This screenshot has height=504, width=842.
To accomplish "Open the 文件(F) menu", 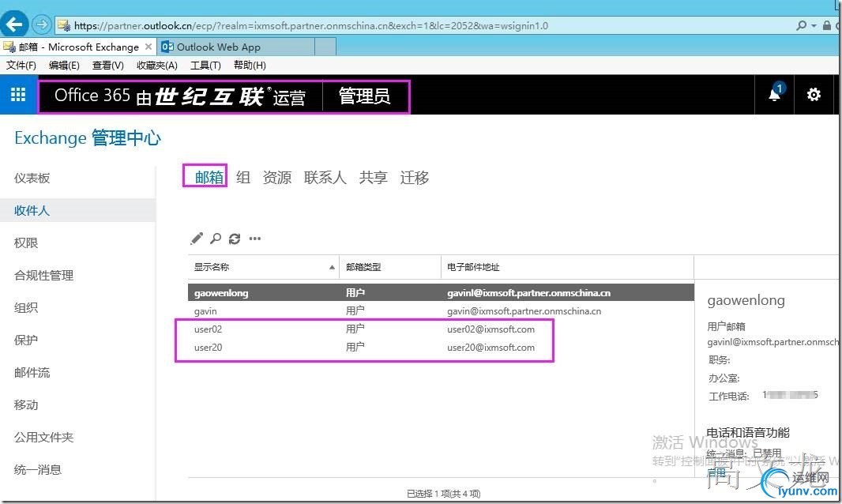I will click(x=21, y=65).
